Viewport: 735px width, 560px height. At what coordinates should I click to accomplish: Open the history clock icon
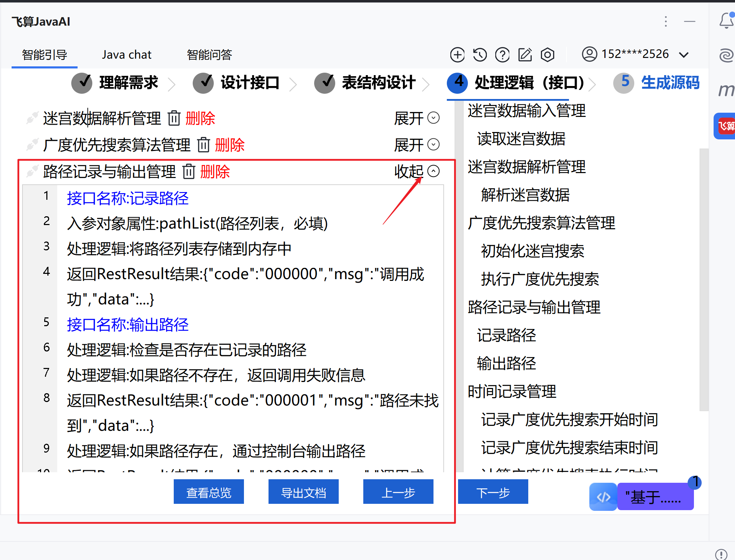pos(480,55)
